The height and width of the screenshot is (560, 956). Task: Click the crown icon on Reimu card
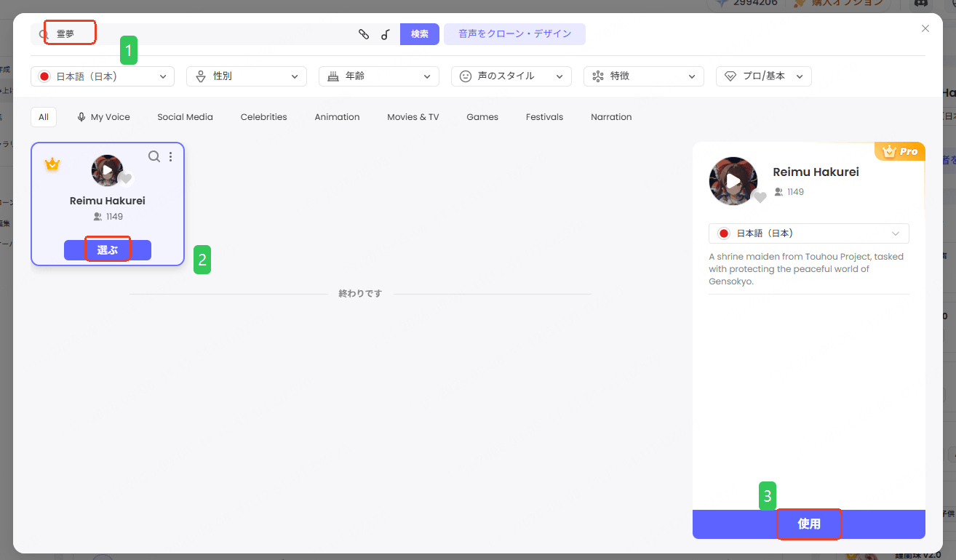click(x=52, y=164)
